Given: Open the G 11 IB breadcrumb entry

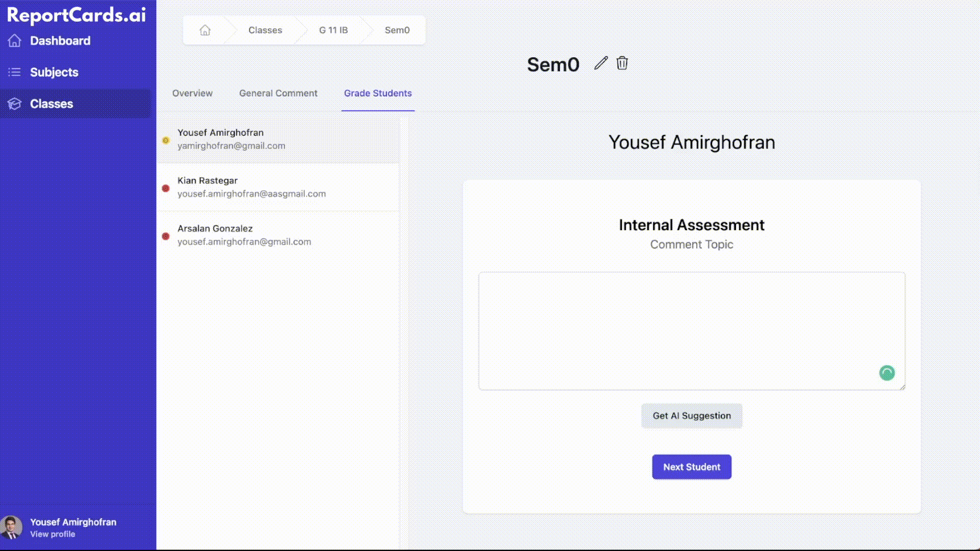Looking at the screenshot, I should click(x=334, y=30).
